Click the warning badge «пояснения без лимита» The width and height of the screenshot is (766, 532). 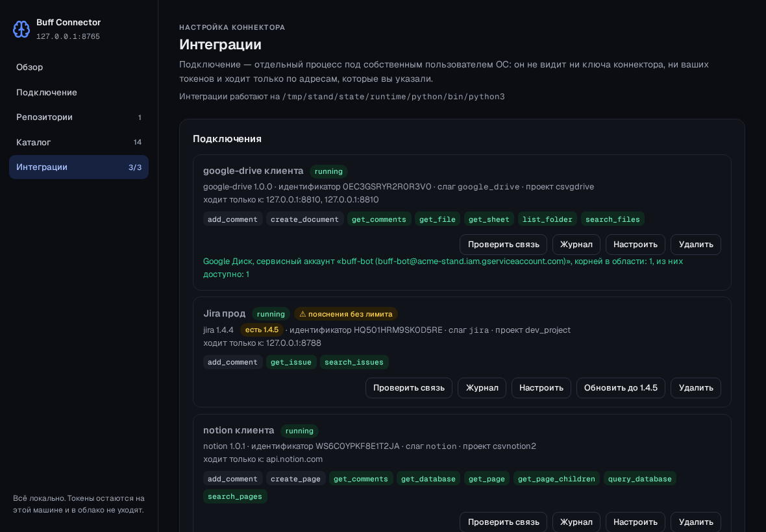pyautogui.click(x=346, y=314)
